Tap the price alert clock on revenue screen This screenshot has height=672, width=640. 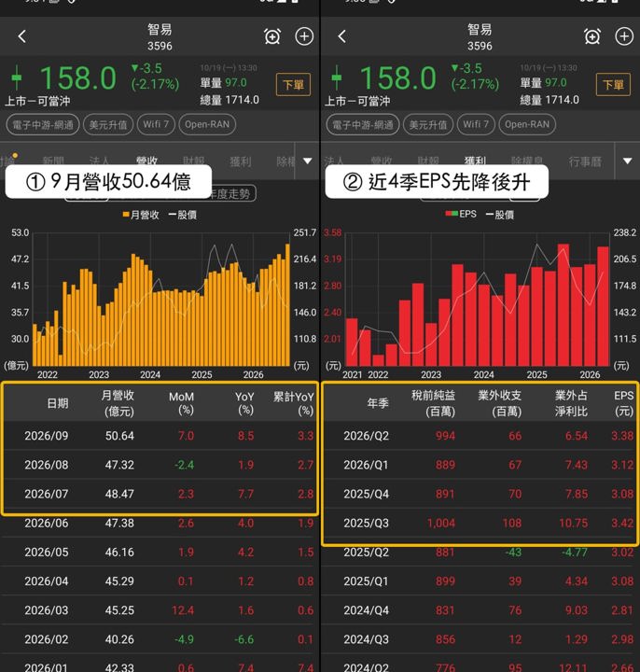272,36
